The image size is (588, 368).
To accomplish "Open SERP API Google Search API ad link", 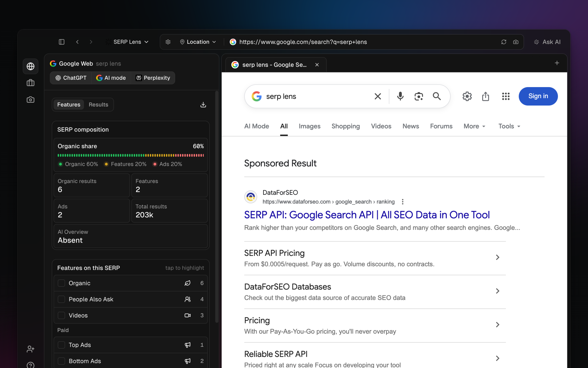I will click(x=367, y=215).
